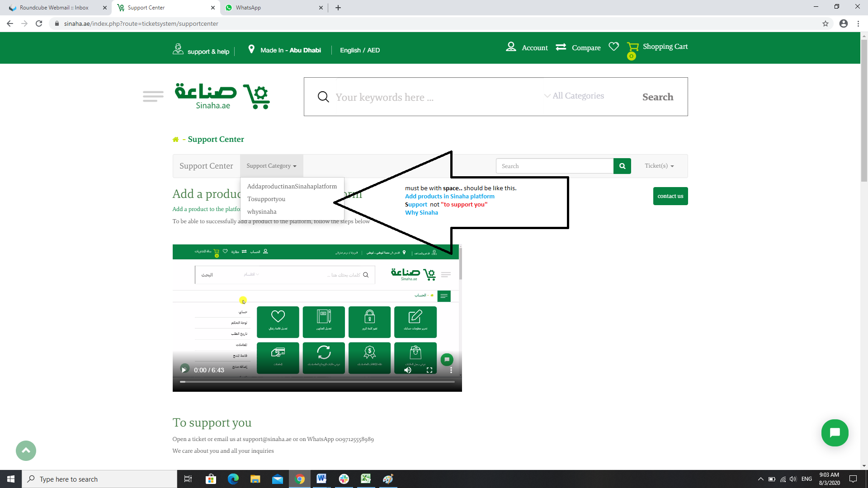The height and width of the screenshot is (488, 868).
Task: Go back to the previous page
Action: click(x=10, y=23)
